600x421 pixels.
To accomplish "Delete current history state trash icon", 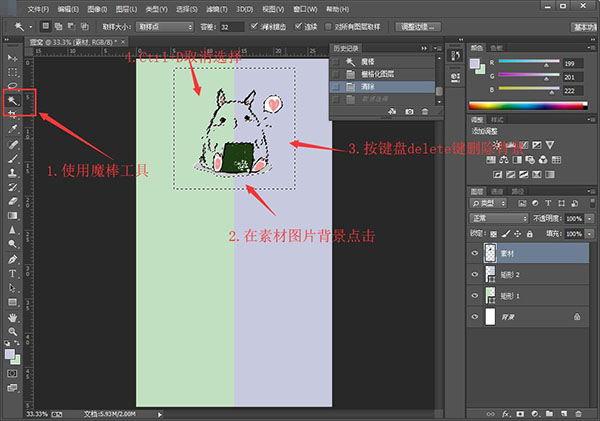I will click(425, 111).
